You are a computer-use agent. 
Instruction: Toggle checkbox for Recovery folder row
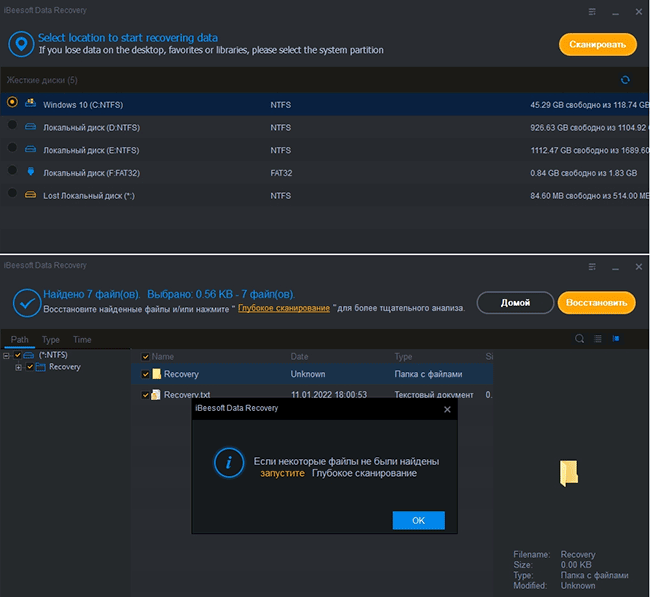(145, 374)
